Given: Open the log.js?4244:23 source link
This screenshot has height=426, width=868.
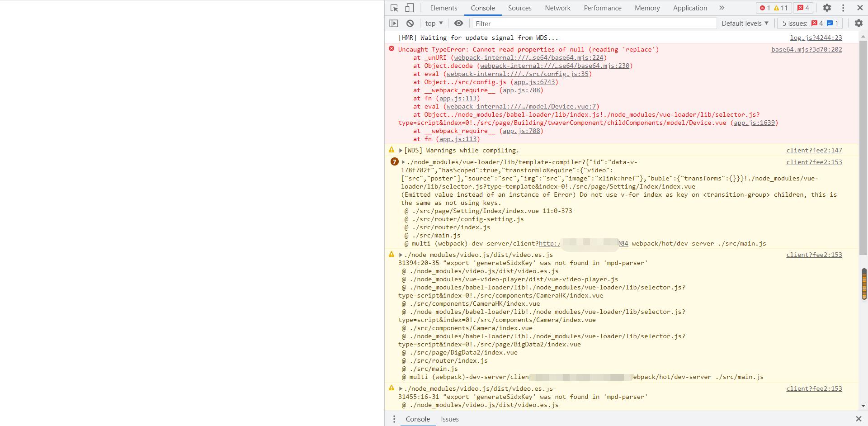Looking at the screenshot, I should (x=816, y=38).
